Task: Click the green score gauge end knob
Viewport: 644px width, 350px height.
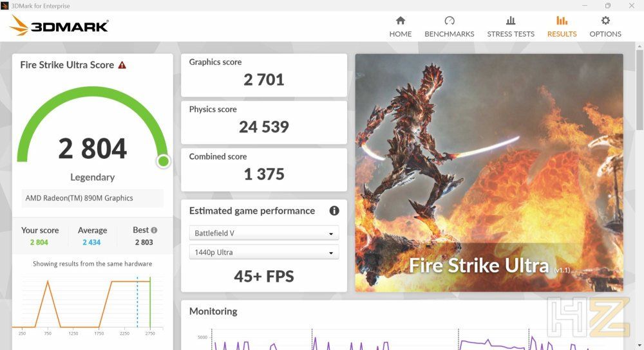Action: [x=163, y=161]
